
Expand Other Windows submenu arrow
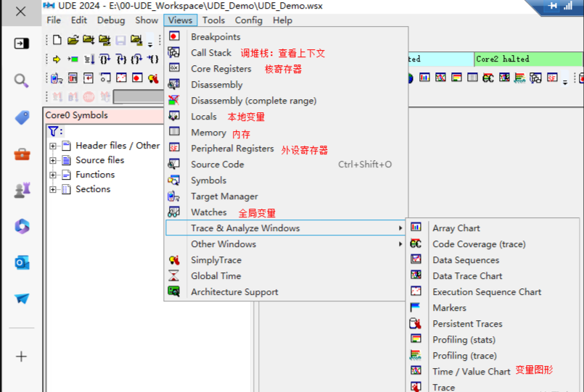[x=400, y=244]
